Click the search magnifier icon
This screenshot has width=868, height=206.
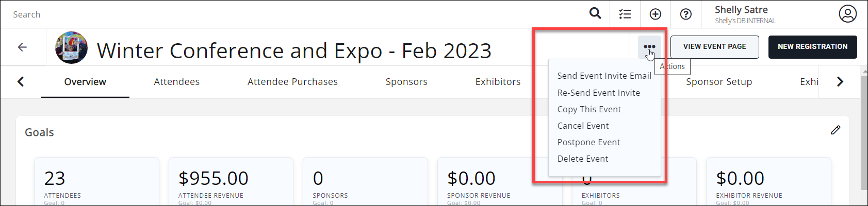595,14
